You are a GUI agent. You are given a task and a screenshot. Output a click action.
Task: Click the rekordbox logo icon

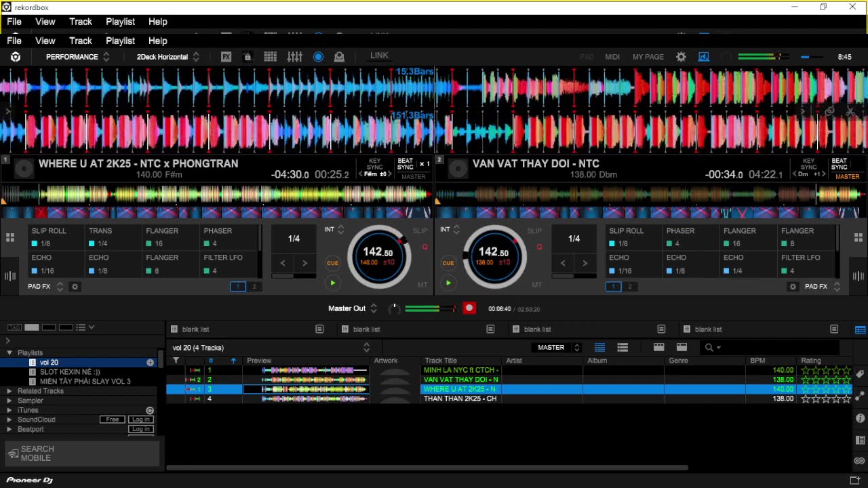coord(16,57)
